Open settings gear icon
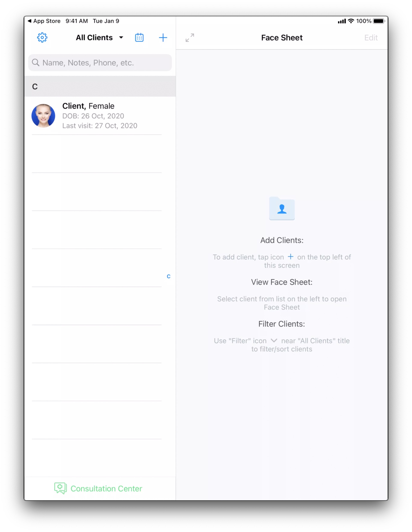The image size is (412, 532). (x=42, y=37)
